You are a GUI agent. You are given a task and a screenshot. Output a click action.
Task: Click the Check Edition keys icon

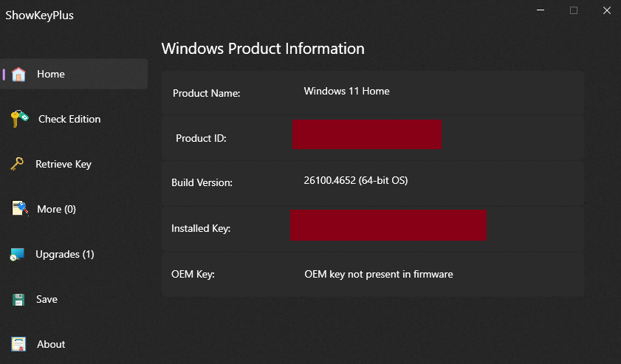click(19, 118)
